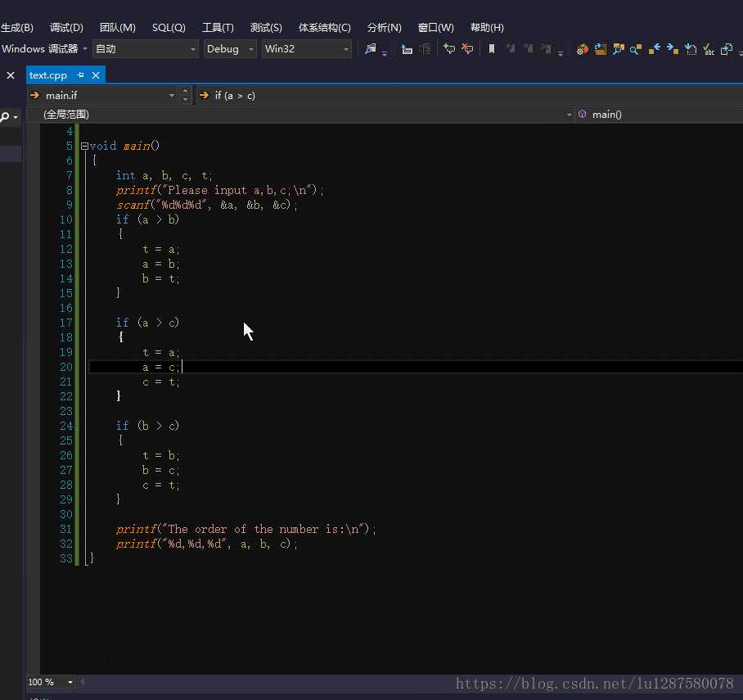Viewport: 743px width, 700px height.
Task: Toggle a bookmark on current line
Action: [x=492, y=49]
